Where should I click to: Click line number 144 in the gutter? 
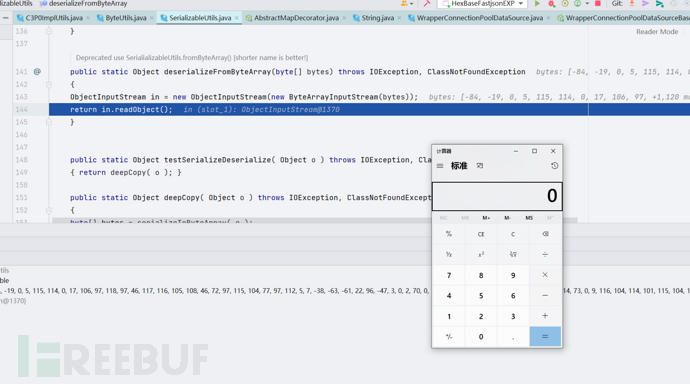pyautogui.click(x=21, y=109)
